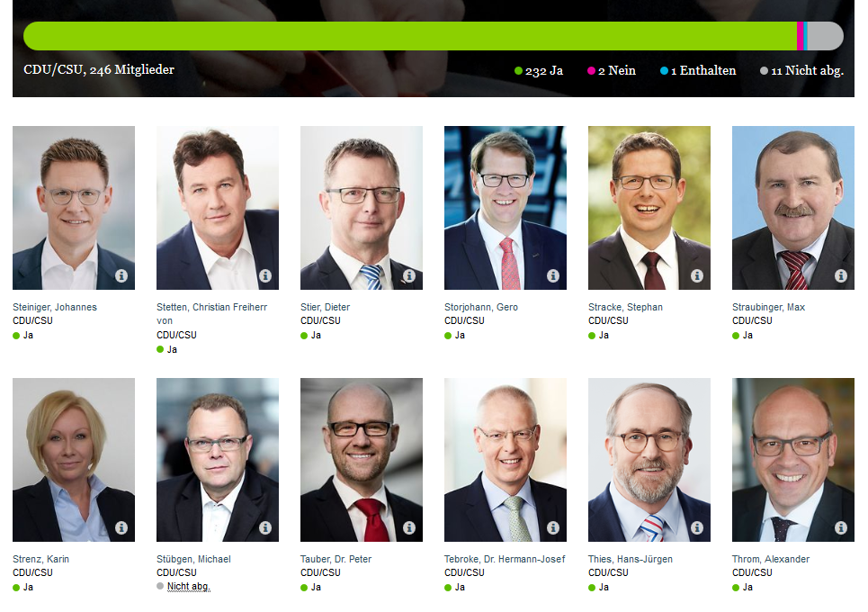Open info icon on Alexander Throm's photo
This screenshot has width=868, height=612.
841,527
